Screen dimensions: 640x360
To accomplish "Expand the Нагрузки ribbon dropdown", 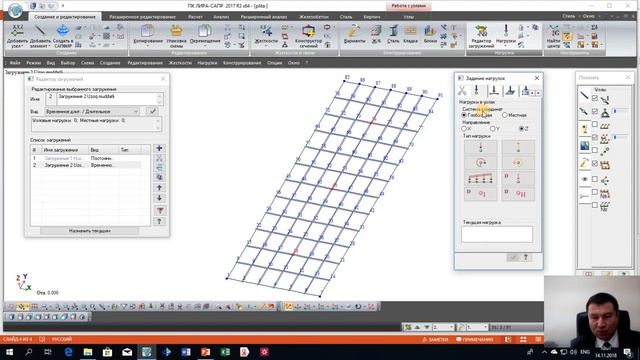I will click(x=506, y=46).
